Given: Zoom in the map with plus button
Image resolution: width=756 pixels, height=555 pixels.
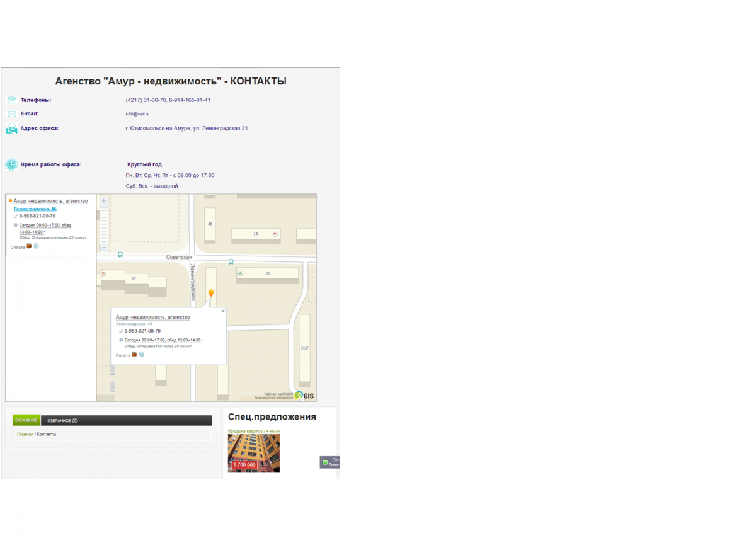Looking at the screenshot, I should pos(104,201).
